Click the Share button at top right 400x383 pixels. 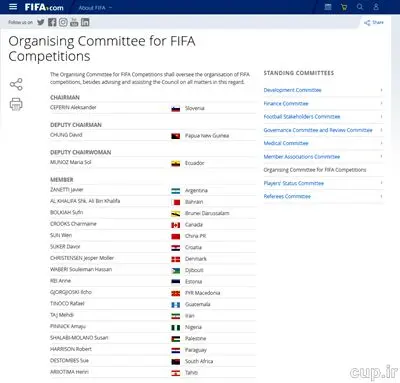coord(374,22)
